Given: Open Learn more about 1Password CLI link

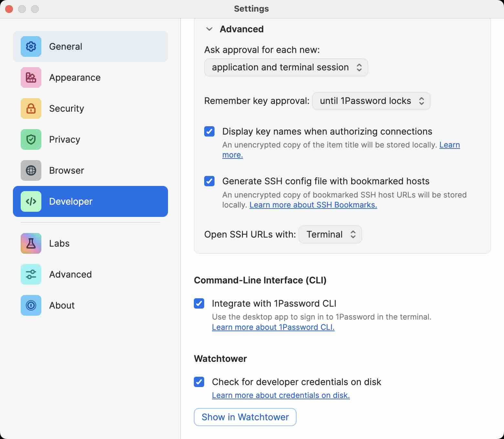Looking at the screenshot, I should click(x=273, y=327).
